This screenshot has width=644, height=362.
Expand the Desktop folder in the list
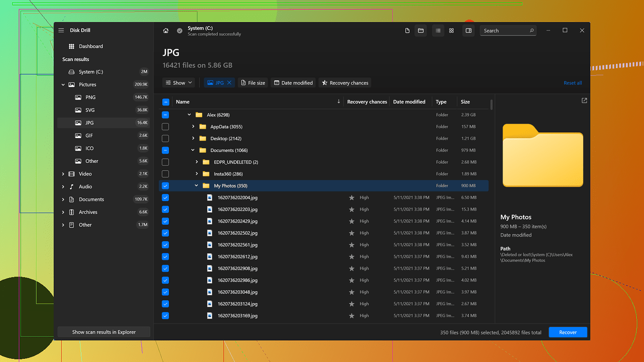click(193, 139)
